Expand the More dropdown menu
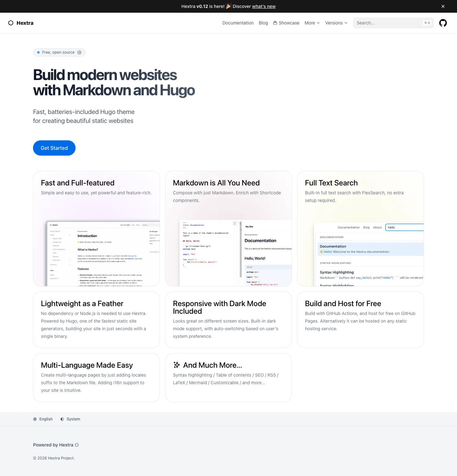The width and height of the screenshot is (457, 476). click(312, 23)
